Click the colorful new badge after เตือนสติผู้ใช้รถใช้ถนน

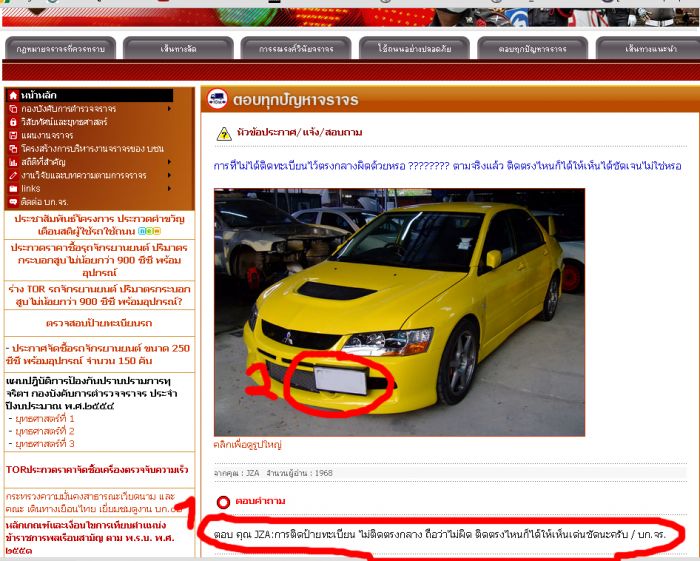(149, 231)
